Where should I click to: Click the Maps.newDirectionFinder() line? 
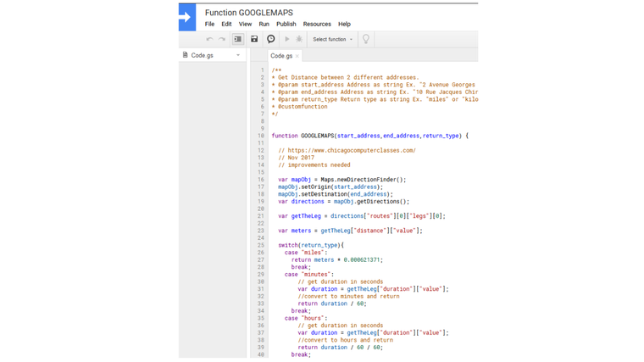[341, 180]
